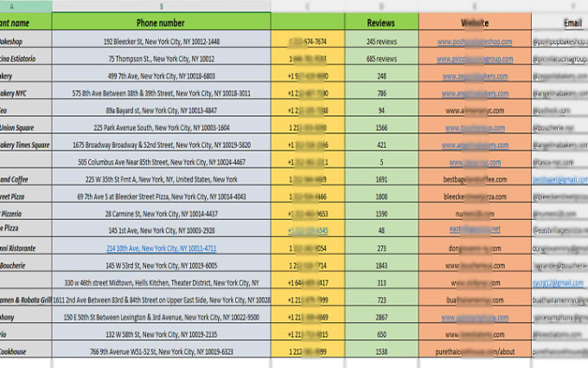Select the 192 Bleecker St address cell
This screenshot has height=368, width=588.
(x=161, y=42)
